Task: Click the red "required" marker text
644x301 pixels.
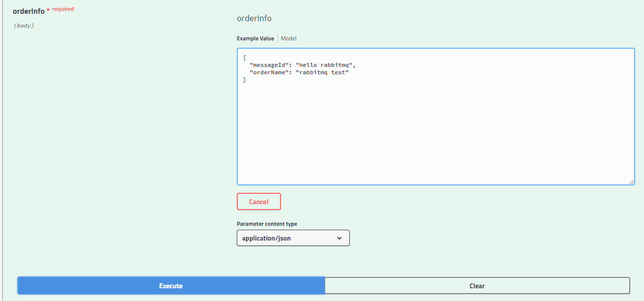Action: (63, 9)
